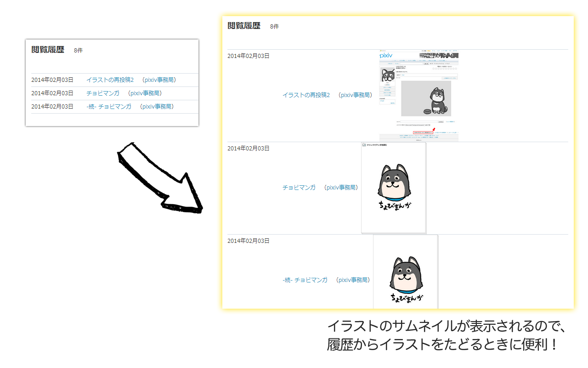Open 'チョビマンガ' link in left history panel

[x=103, y=93]
